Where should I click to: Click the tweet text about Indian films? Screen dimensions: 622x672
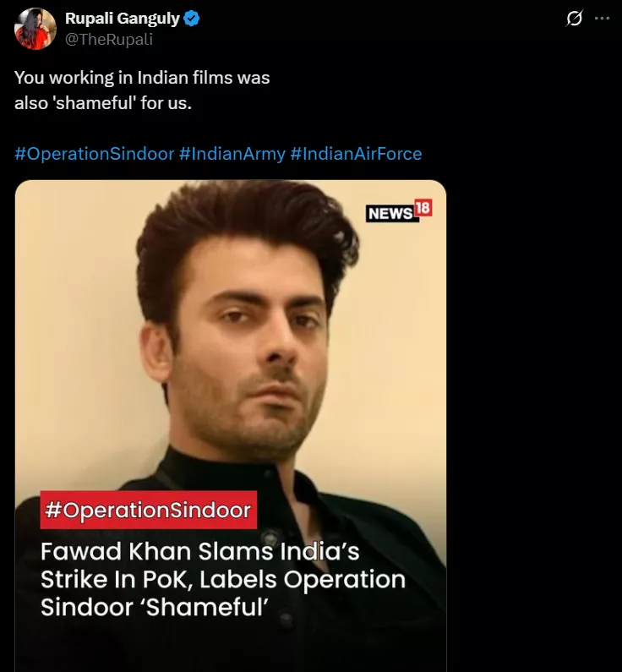[x=142, y=90]
